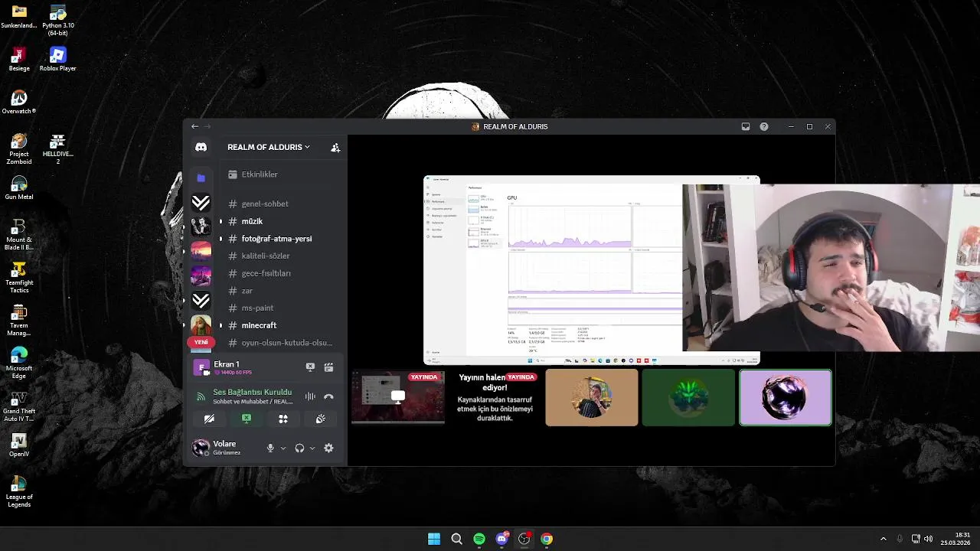Image resolution: width=980 pixels, height=551 pixels.
Task: Click the voice connection signal icon
Action: pyautogui.click(x=201, y=396)
